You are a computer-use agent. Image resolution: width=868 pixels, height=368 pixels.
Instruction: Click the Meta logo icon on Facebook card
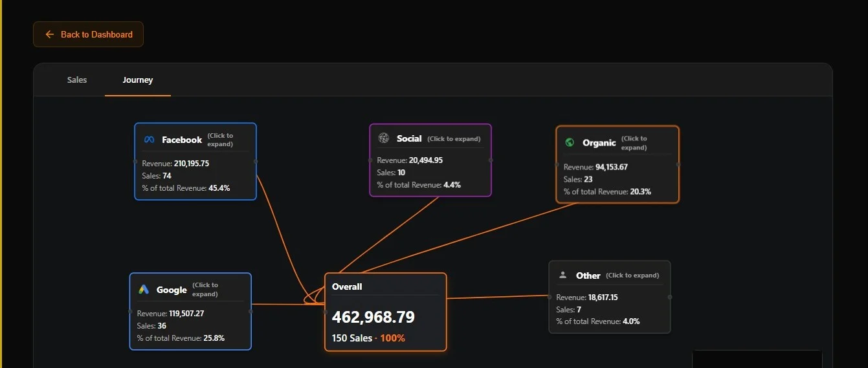[x=149, y=140]
